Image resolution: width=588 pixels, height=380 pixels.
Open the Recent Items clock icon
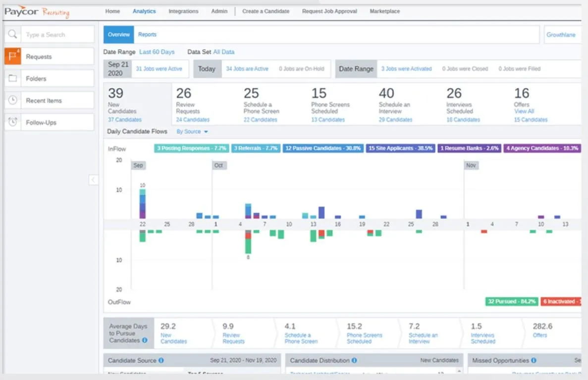pyautogui.click(x=12, y=100)
